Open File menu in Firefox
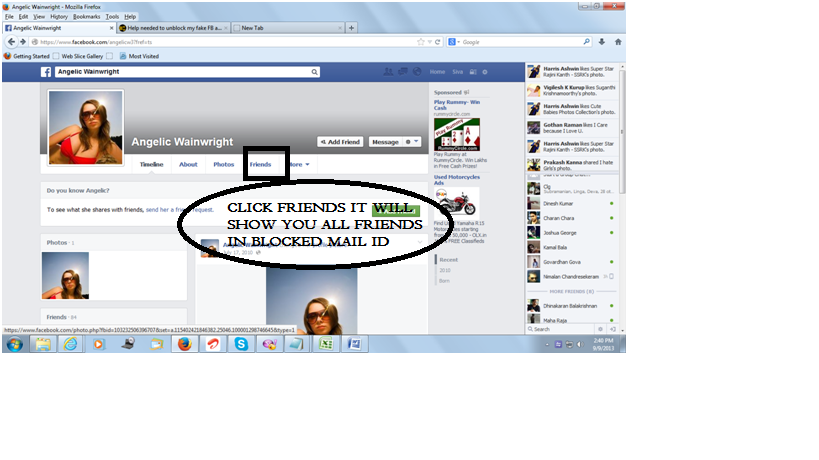 pyautogui.click(x=9, y=17)
